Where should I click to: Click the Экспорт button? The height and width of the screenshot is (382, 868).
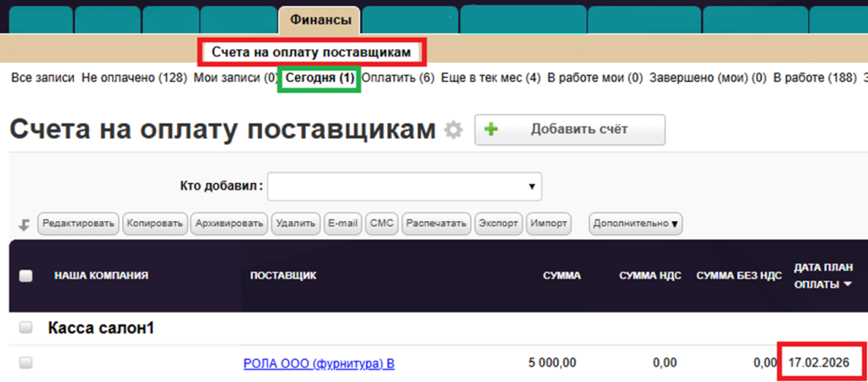(498, 224)
